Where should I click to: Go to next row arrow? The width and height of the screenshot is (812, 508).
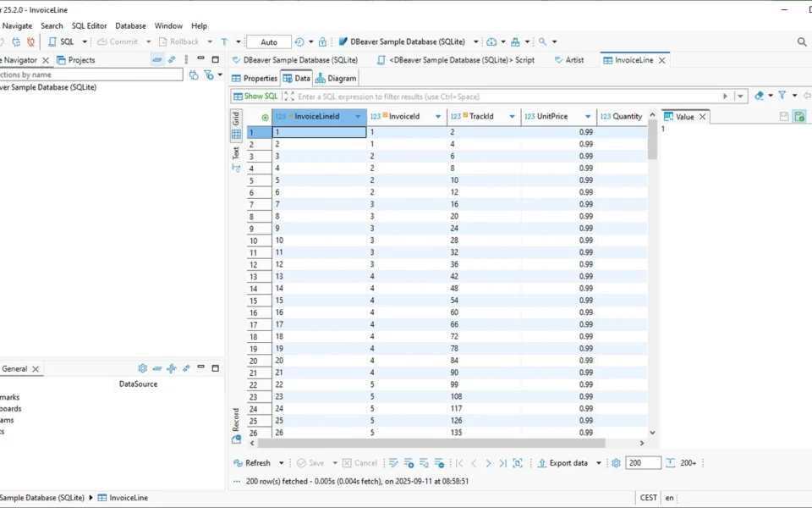click(488, 463)
